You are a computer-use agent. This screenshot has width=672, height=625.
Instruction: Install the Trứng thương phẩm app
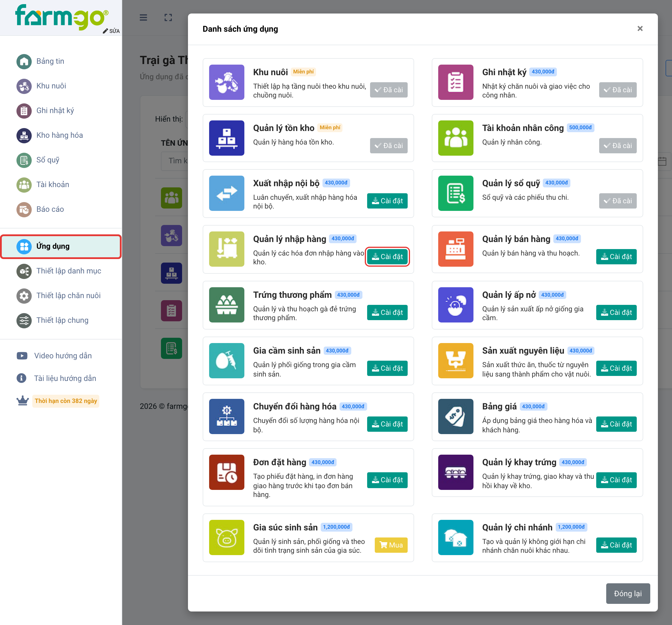(x=387, y=312)
